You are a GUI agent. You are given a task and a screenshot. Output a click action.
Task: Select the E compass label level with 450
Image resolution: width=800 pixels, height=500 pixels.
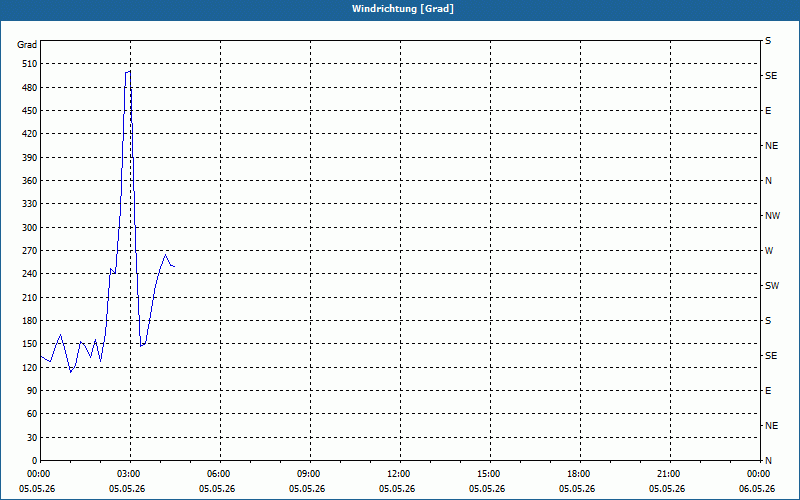point(768,111)
